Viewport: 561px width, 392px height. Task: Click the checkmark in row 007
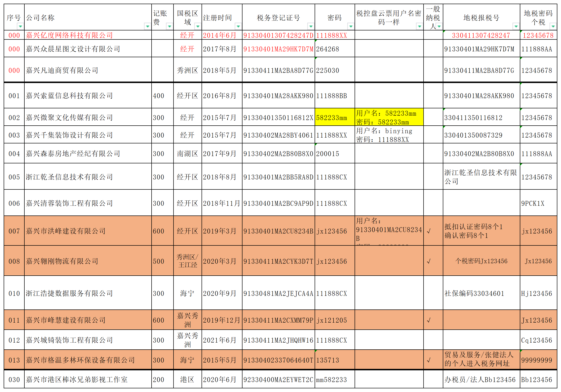pyautogui.click(x=429, y=231)
